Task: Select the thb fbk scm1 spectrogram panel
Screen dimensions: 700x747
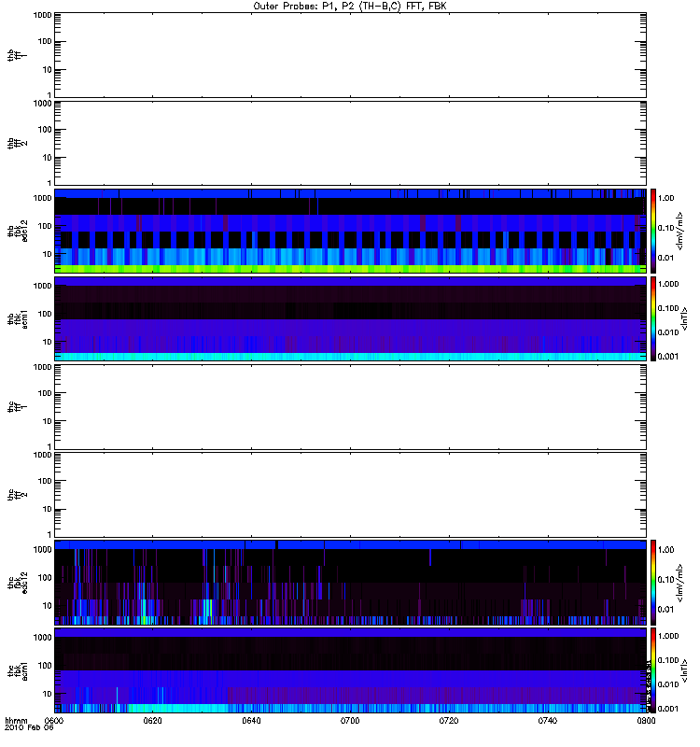Action: [351, 318]
